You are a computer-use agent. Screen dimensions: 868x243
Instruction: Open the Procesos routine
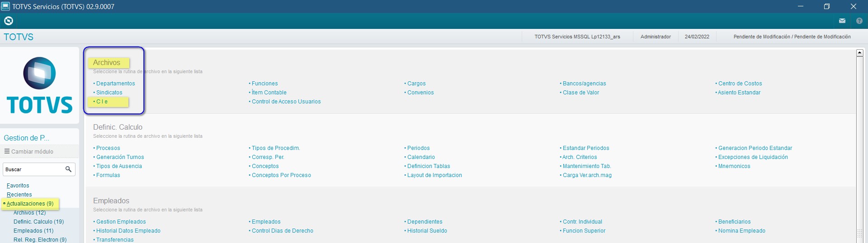point(108,148)
